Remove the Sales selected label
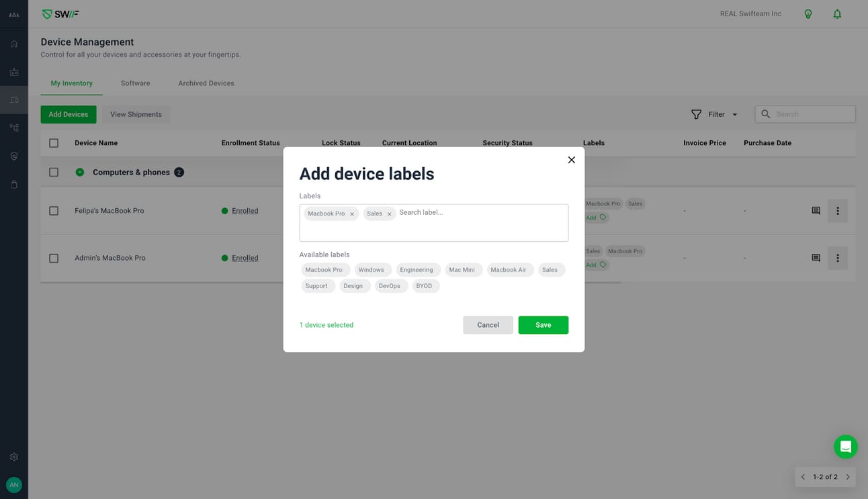Viewport: 868px width, 499px height. click(389, 214)
